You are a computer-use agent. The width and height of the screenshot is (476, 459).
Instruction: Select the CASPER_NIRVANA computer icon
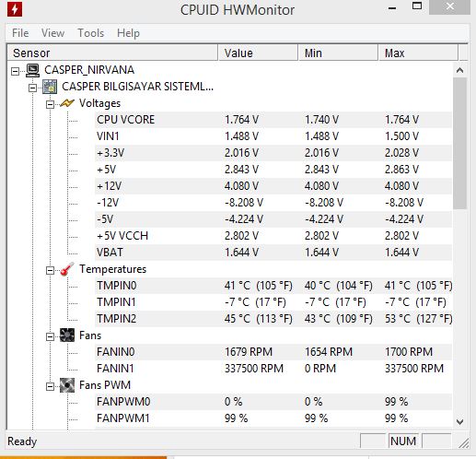click(32, 70)
